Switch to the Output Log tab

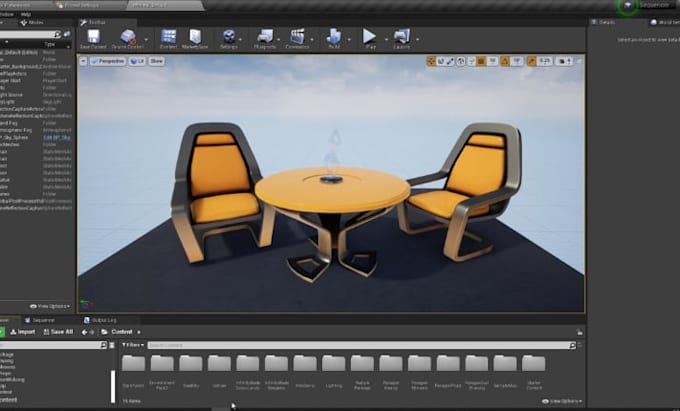click(100, 320)
